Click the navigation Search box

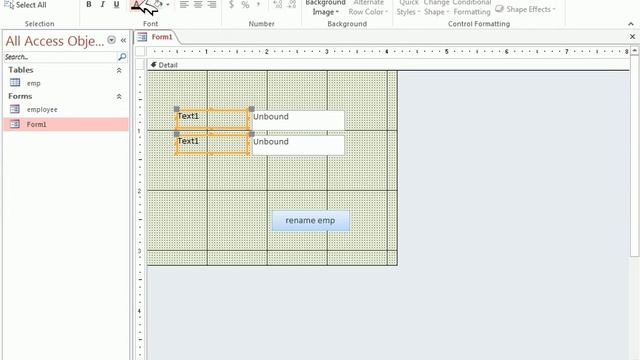60,57
